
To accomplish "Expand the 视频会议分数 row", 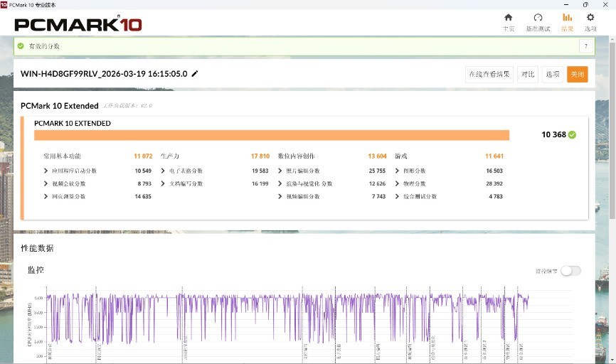I will [46, 183].
